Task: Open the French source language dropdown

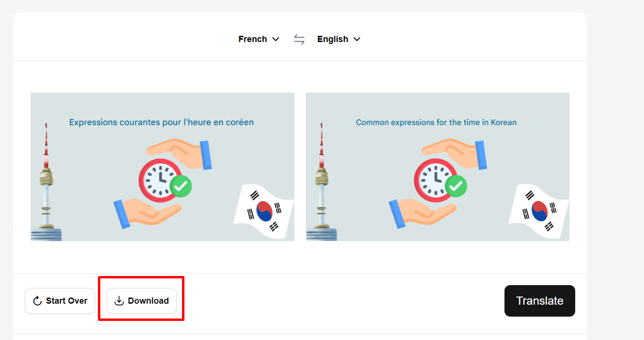Action: point(258,39)
